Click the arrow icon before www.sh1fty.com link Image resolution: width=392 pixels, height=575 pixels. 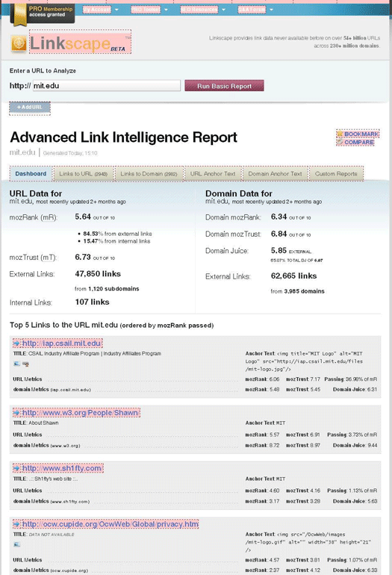17,468
